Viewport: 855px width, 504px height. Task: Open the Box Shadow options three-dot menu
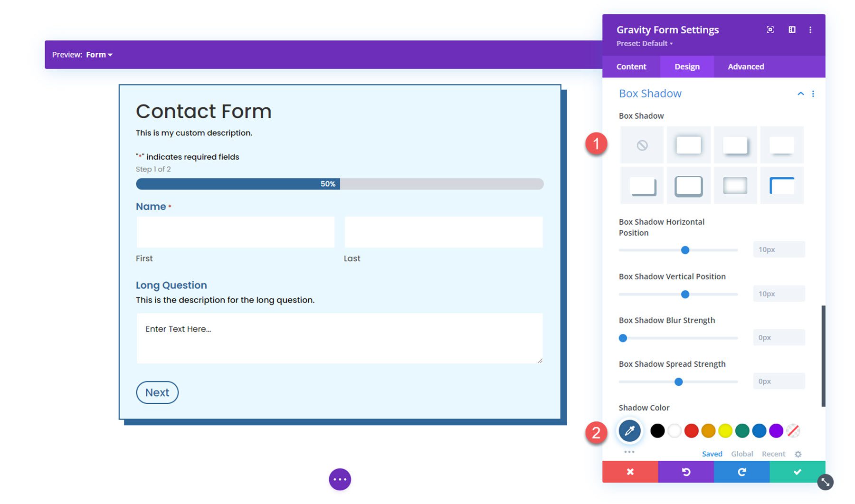coord(813,94)
